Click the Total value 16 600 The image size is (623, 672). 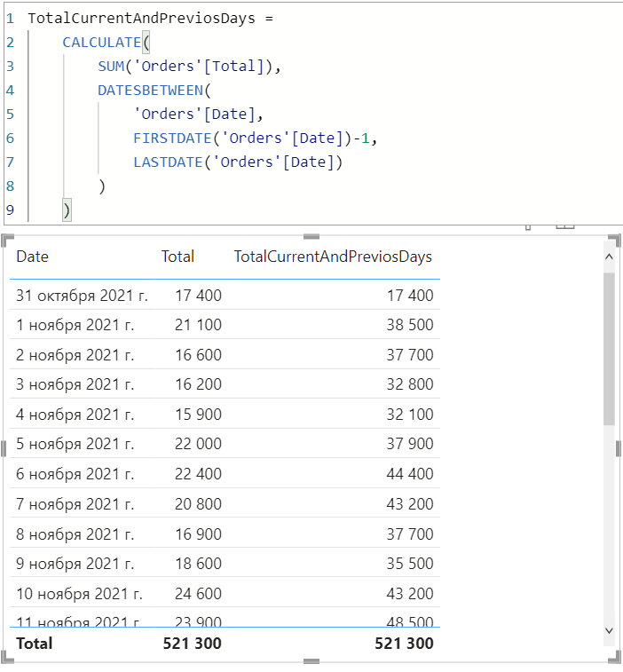click(198, 355)
